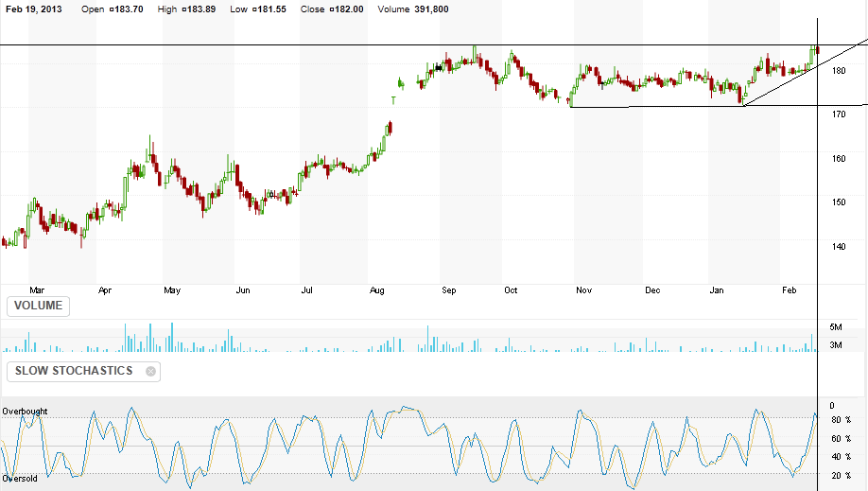This screenshot has width=868, height=491.
Task: Select the rising diagonal trendline near February
Action: [785, 80]
